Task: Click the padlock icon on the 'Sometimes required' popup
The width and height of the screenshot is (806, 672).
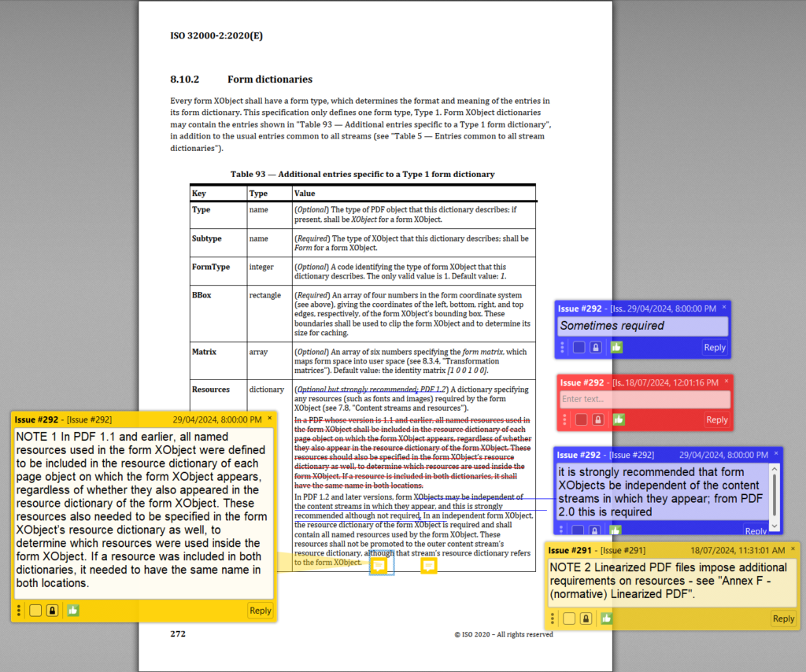Action: 597,346
